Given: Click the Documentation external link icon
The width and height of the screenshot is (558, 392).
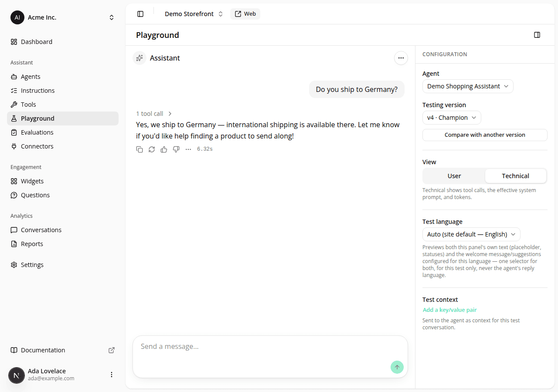Looking at the screenshot, I should pos(112,350).
